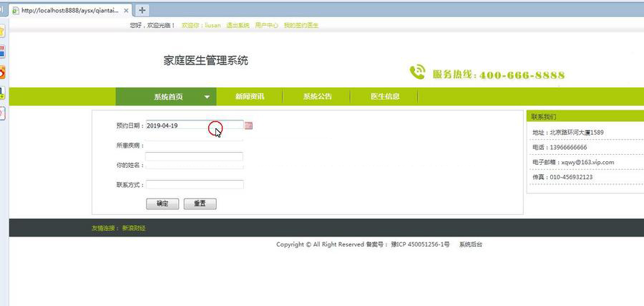The width and height of the screenshot is (644, 306).
Task: Click the 预约日期 label
Action: pos(130,125)
